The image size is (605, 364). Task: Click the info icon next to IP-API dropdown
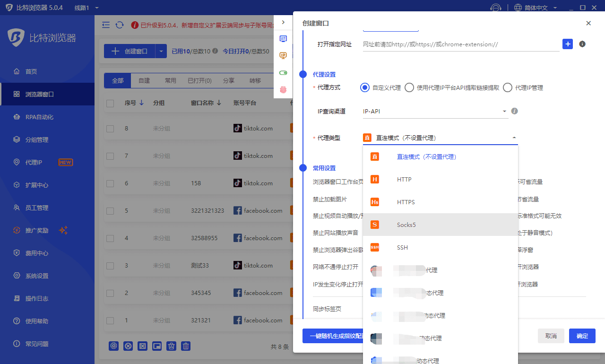tap(515, 111)
